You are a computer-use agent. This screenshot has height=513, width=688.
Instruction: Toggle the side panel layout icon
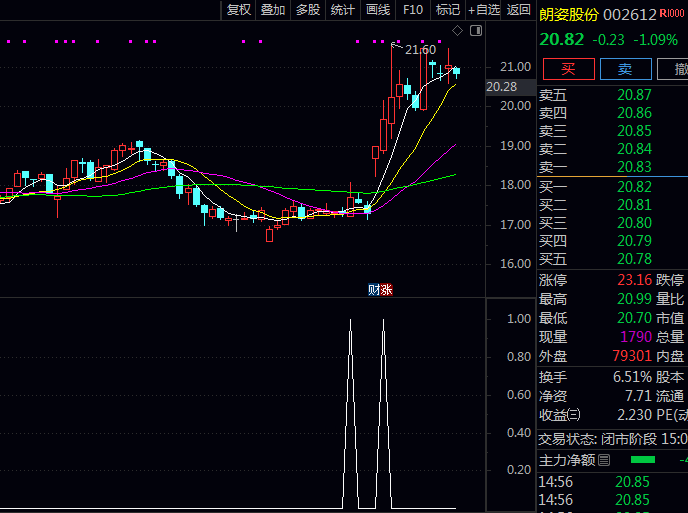(x=476, y=31)
